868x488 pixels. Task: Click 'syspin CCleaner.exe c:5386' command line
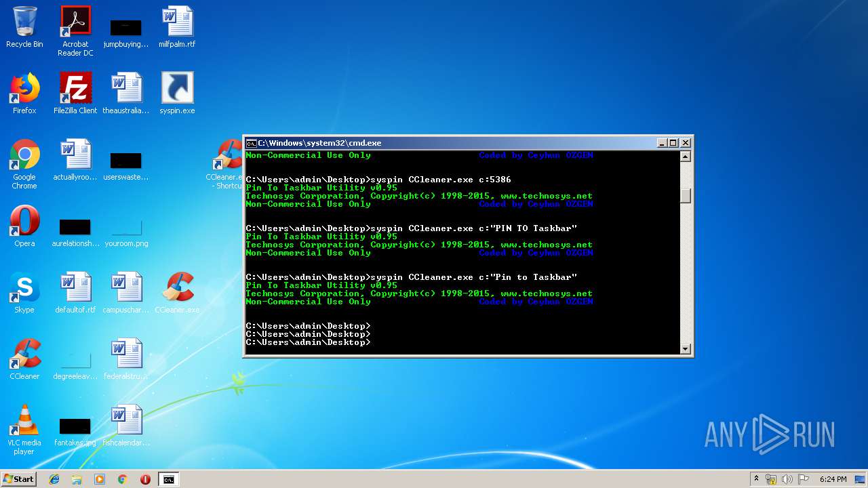coord(378,180)
